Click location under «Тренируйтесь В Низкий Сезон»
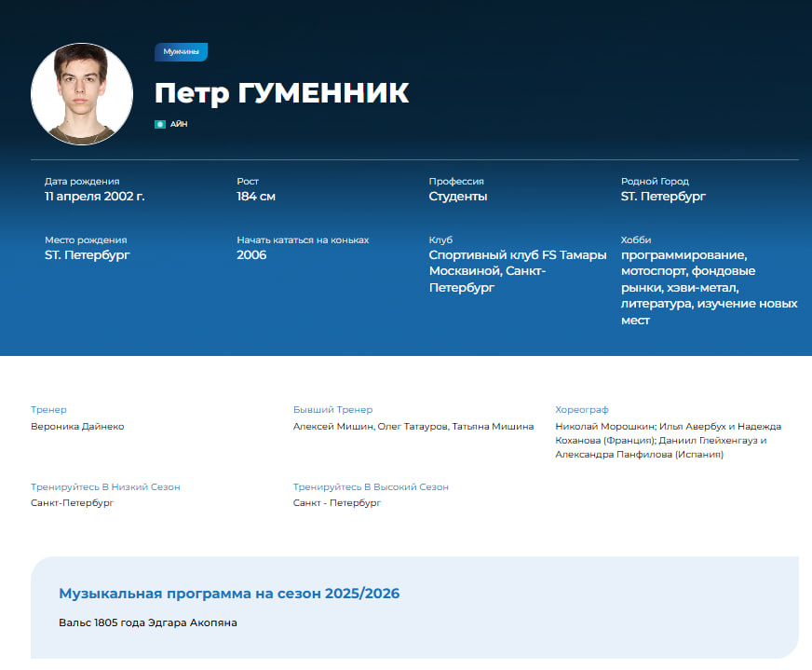This screenshot has height=670, width=812. [72, 503]
